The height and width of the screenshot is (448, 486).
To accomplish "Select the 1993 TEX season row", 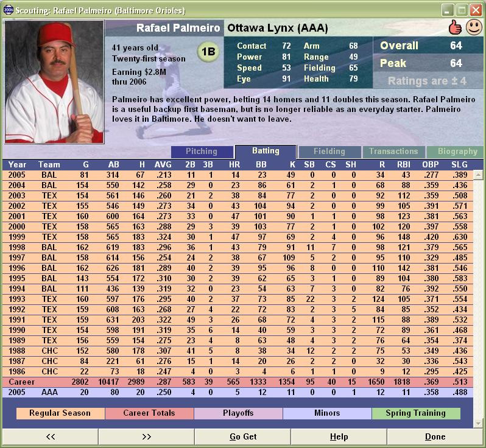I will pyautogui.click(x=238, y=299).
